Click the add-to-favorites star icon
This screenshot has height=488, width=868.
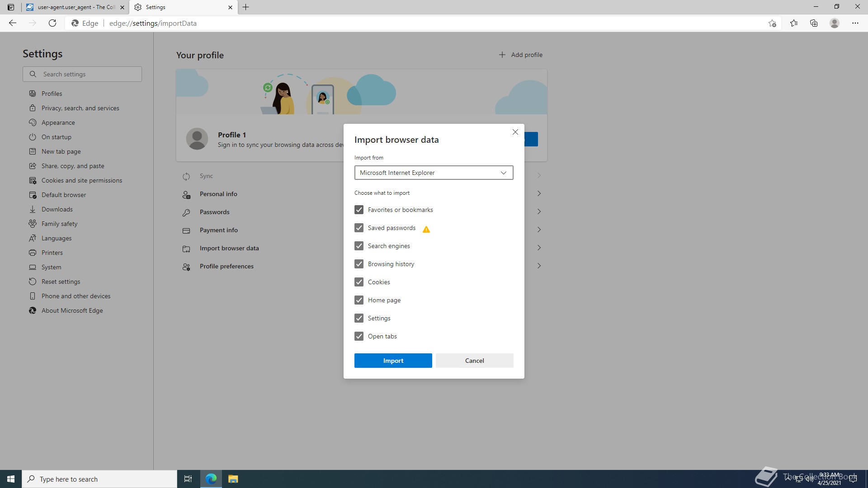pyautogui.click(x=772, y=23)
